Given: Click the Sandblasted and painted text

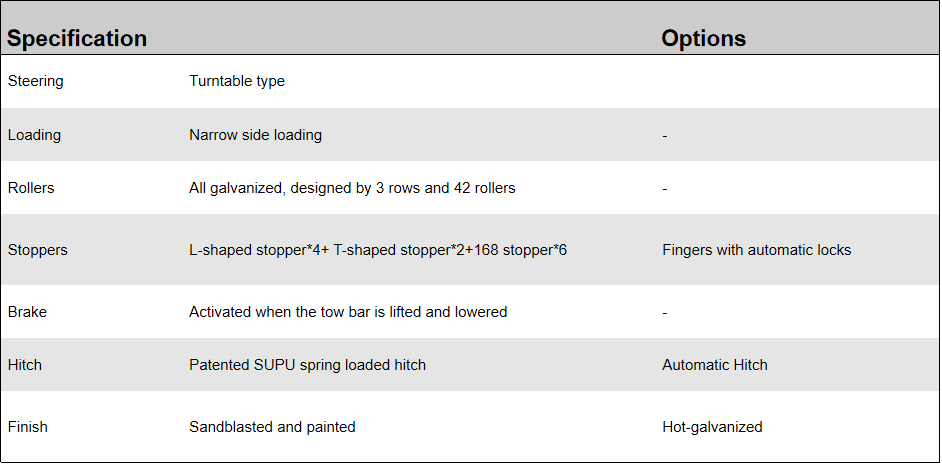Looking at the screenshot, I should [272, 427].
